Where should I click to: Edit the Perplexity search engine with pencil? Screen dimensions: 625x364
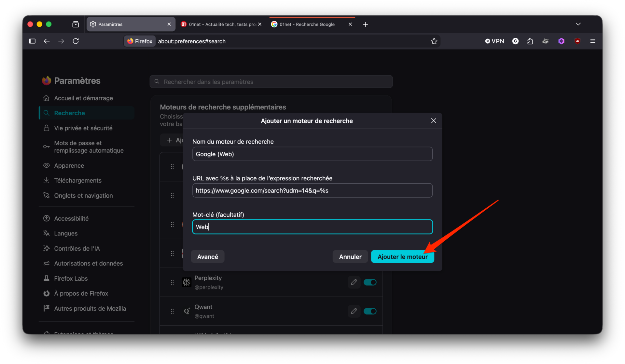coord(354,282)
